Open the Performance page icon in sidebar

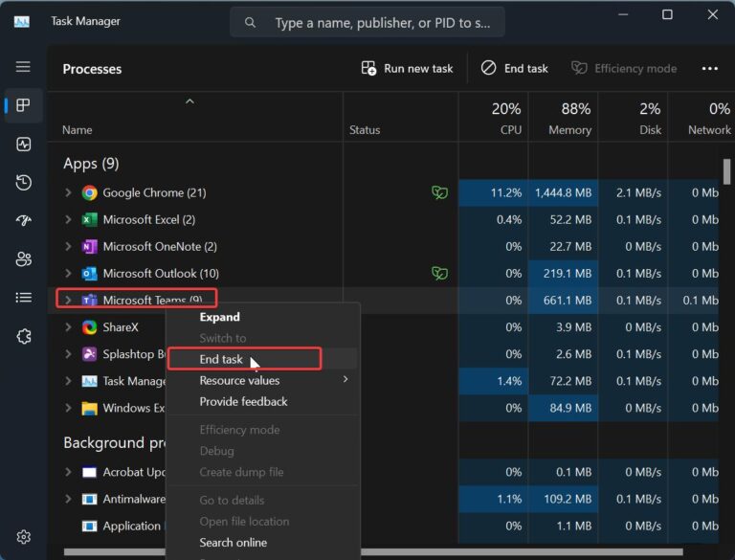pyautogui.click(x=23, y=144)
